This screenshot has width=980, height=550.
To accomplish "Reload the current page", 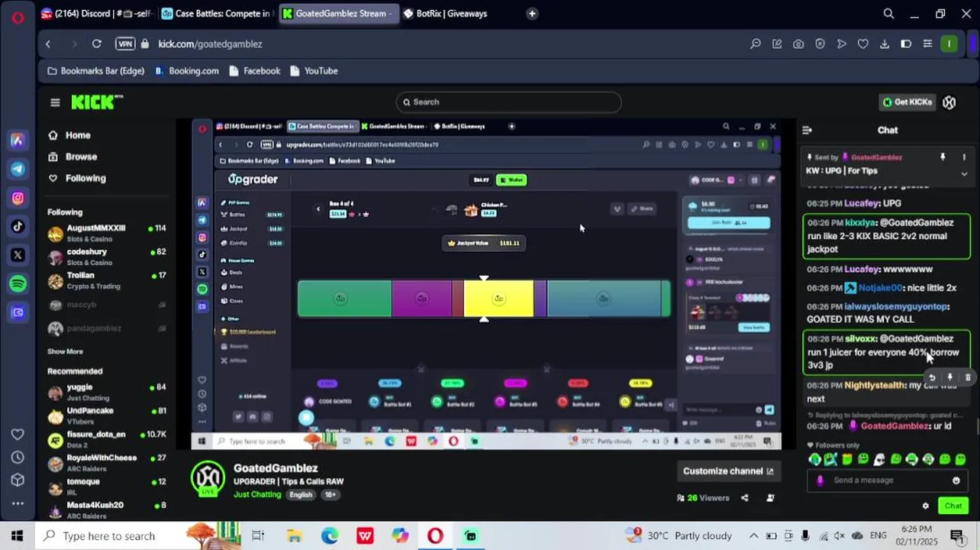I will 97,44.
